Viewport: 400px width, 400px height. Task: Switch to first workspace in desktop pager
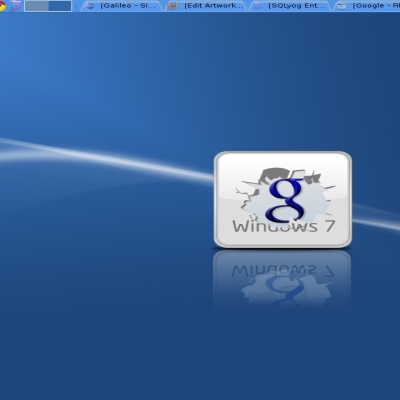(x=36, y=6)
